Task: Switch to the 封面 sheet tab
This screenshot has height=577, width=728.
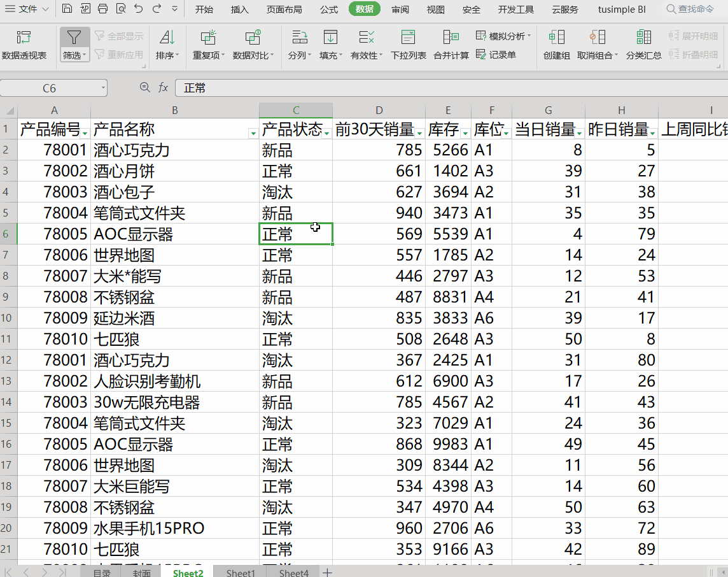Action: (x=141, y=573)
